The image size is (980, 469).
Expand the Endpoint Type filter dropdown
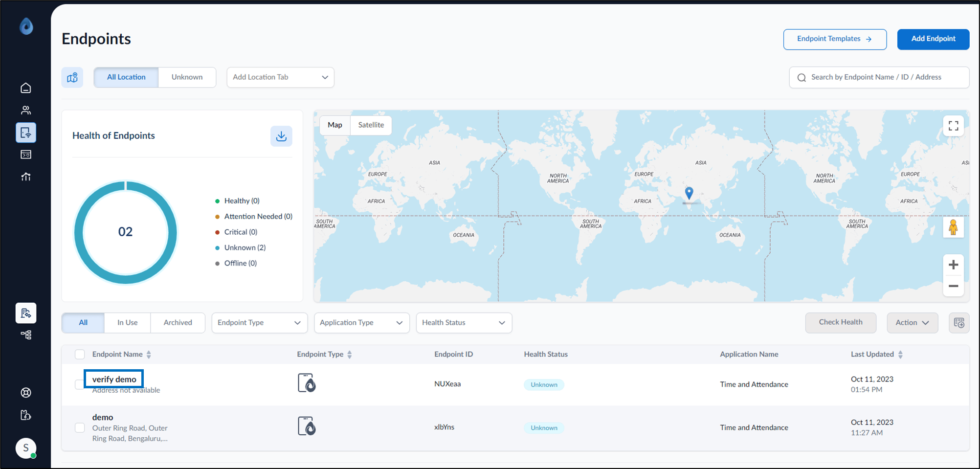pyautogui.click(x=259, y=323)
